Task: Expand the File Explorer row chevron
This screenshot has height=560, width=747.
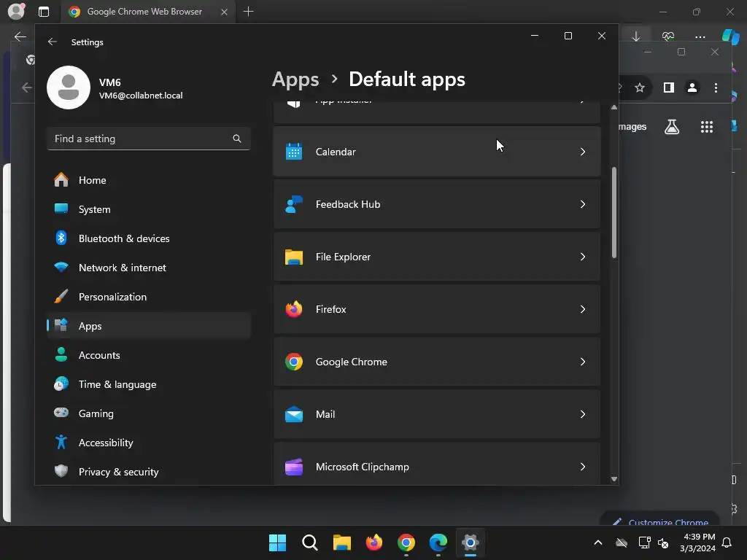Action: pos(583,257)
